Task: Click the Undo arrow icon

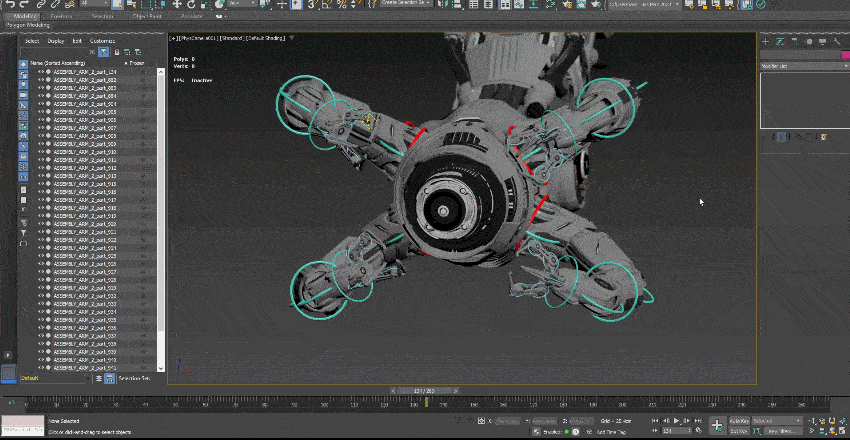Action: (x=10, y=4)
